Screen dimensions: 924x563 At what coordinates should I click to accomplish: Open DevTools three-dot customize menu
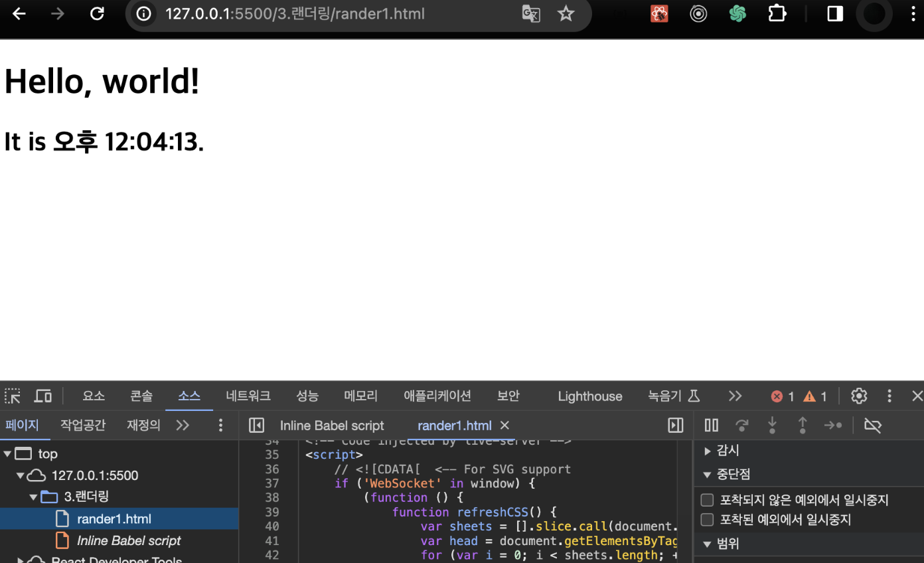[x=889, y=396]
